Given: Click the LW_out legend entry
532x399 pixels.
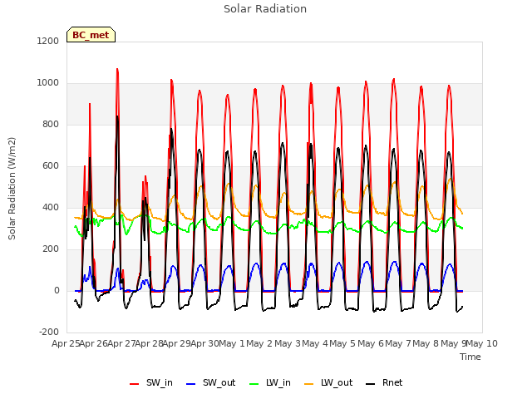Looking at the screenshot, I should point(328,383).
